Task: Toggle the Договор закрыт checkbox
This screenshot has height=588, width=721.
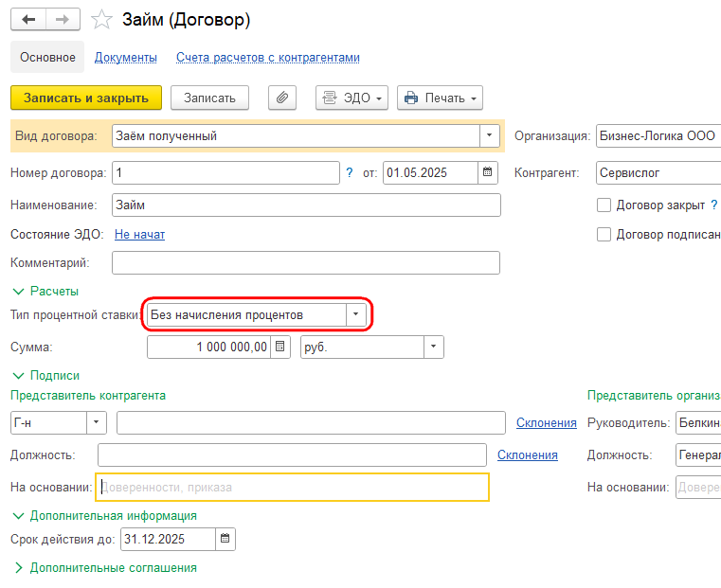Action: (x=604, y=205)
